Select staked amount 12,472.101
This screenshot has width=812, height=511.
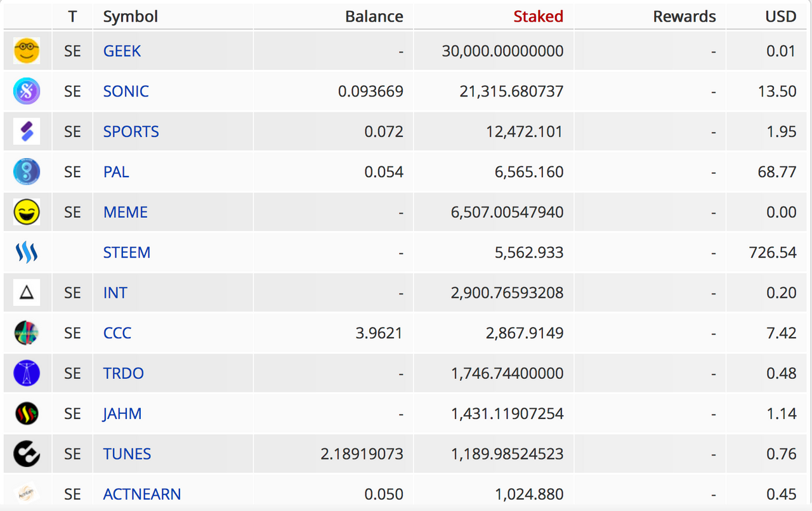pyautogui.click(x=525, y=131)
